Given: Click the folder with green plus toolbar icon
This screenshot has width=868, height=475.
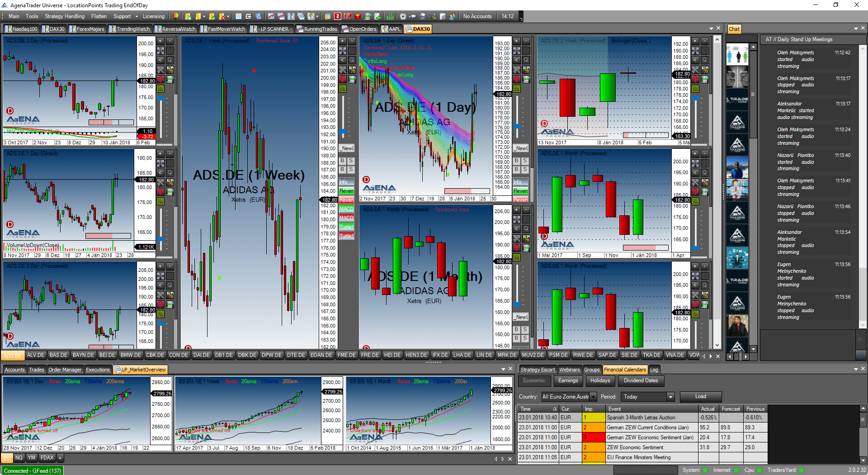Looking at the screenshot, I should (x=188, y=16).
